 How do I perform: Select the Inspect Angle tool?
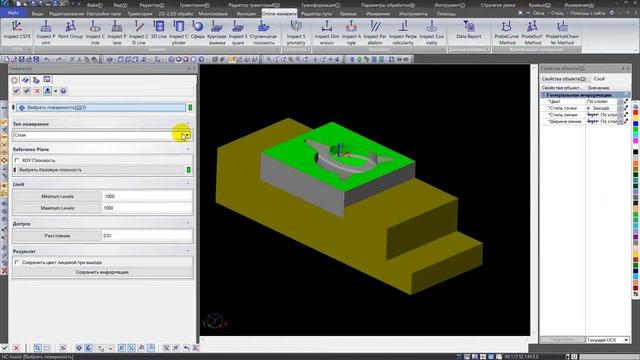coord(351,32)
